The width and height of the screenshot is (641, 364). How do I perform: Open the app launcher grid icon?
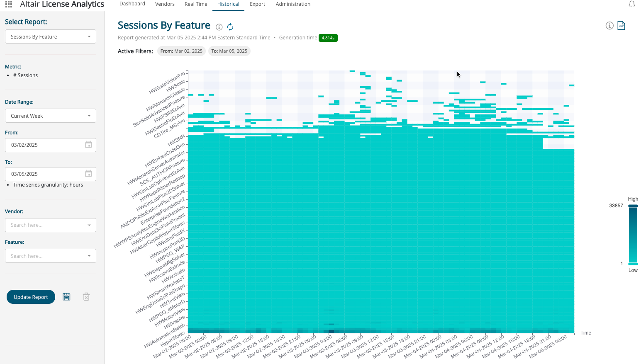tap(9, 4)
